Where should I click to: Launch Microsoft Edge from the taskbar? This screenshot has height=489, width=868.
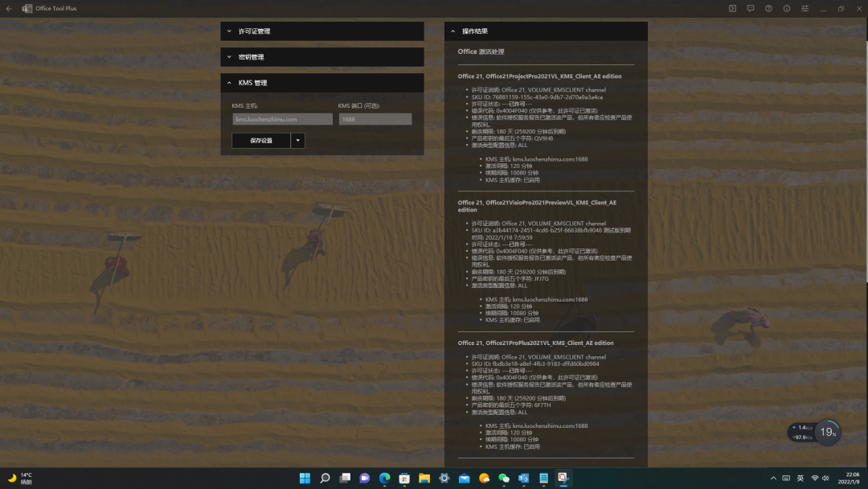[385, 478]
